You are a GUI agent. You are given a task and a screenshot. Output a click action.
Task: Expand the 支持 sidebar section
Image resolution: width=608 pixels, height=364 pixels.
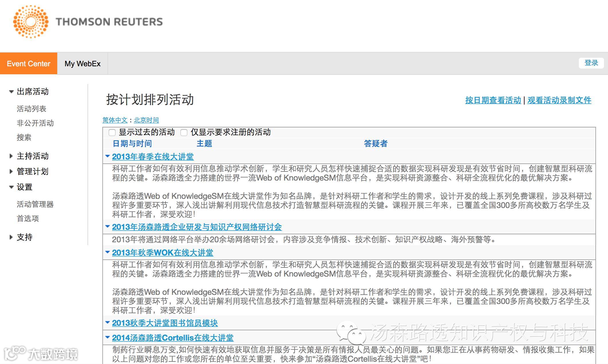pos(11,237)
